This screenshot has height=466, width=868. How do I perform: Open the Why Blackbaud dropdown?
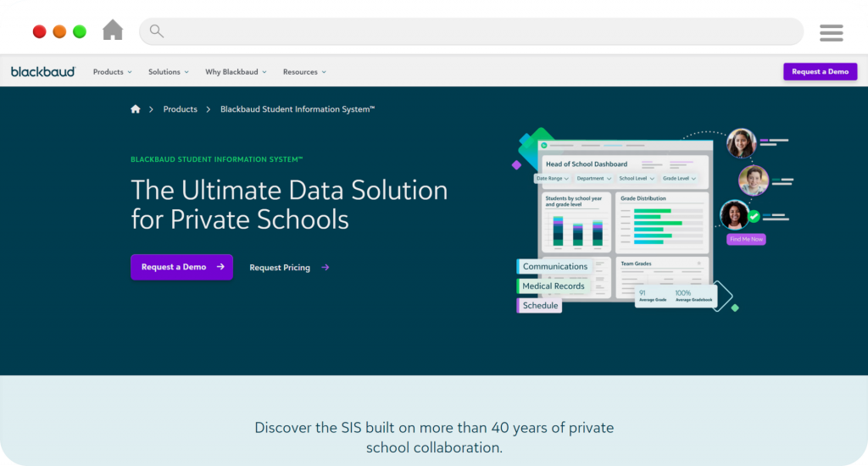[235, 72]
